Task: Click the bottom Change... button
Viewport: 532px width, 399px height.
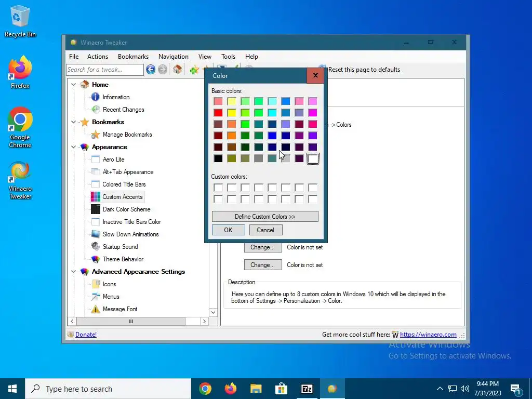Action: coord(263,265)
